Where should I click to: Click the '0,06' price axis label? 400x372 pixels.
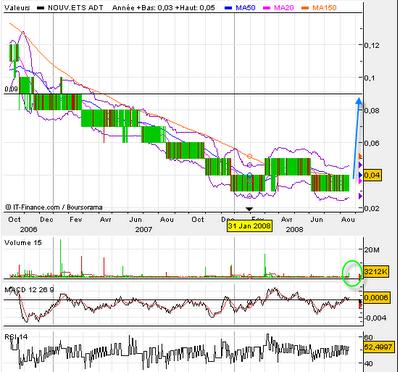pos(371,143)
